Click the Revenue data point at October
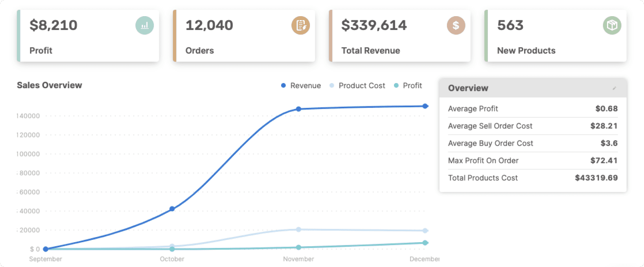644x267 pixels. 172,209
